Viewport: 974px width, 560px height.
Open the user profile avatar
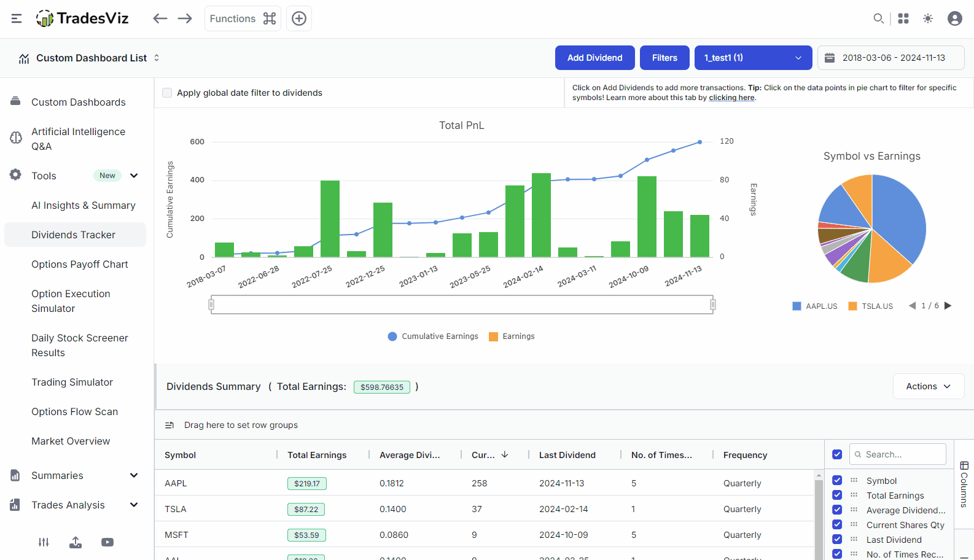point(955,18)
